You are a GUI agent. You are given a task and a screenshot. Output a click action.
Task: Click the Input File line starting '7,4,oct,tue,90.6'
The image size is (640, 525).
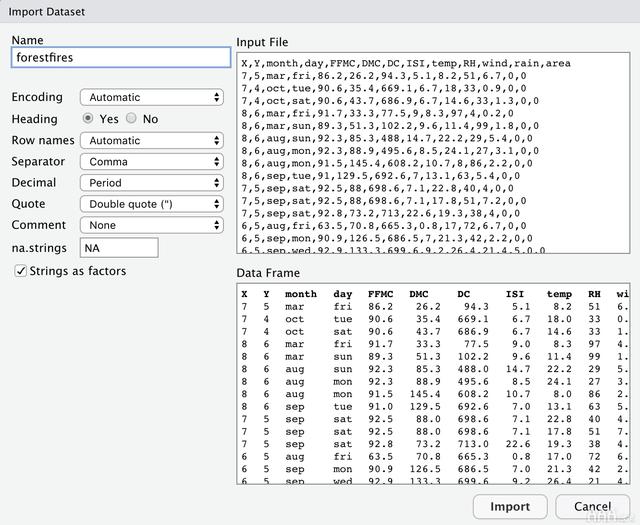click(x=384, y=88)
